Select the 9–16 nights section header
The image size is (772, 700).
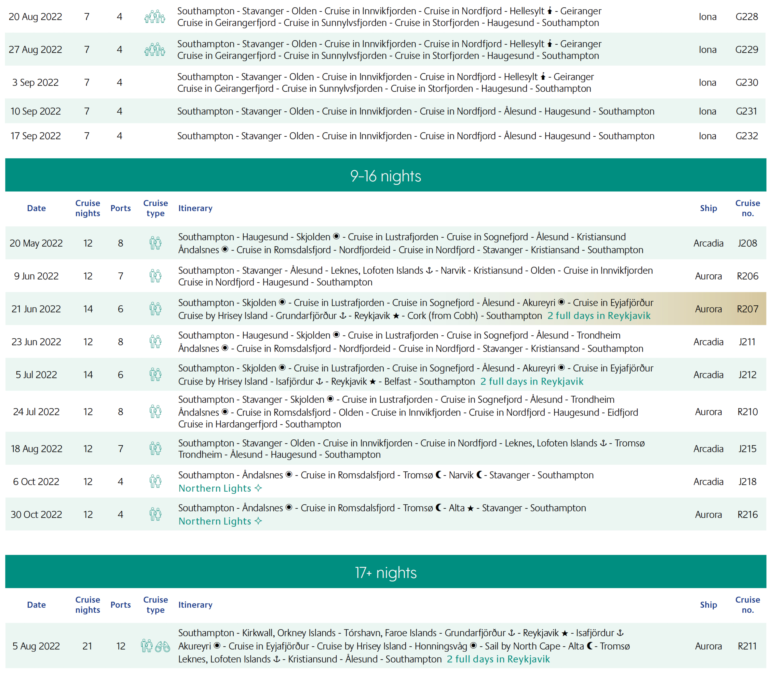click(x=386, y=175)
